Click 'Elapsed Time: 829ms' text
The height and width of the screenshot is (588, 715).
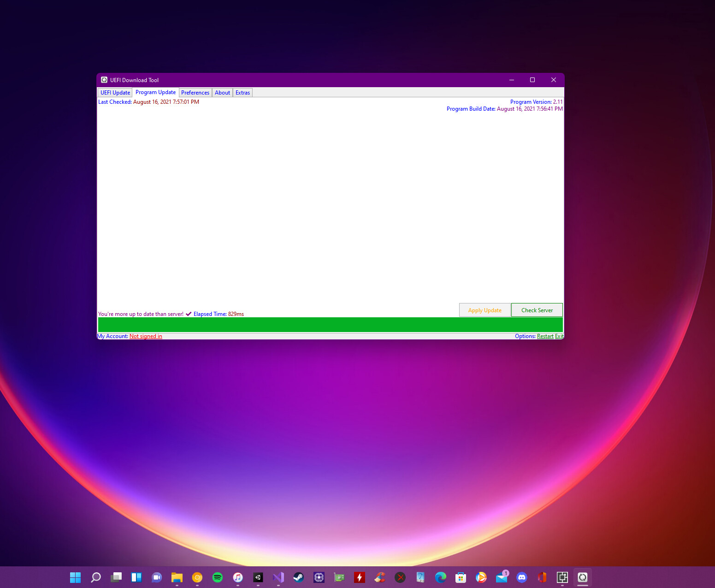219,314
